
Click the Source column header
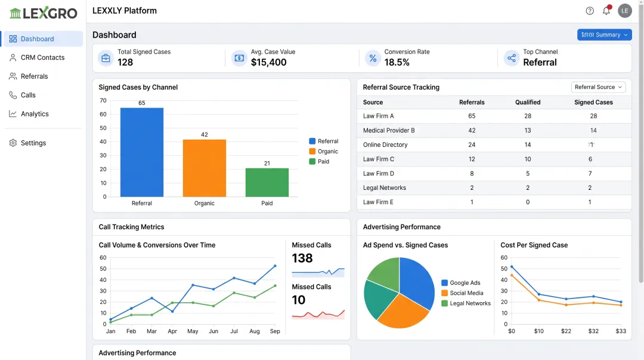click(373, 103)
